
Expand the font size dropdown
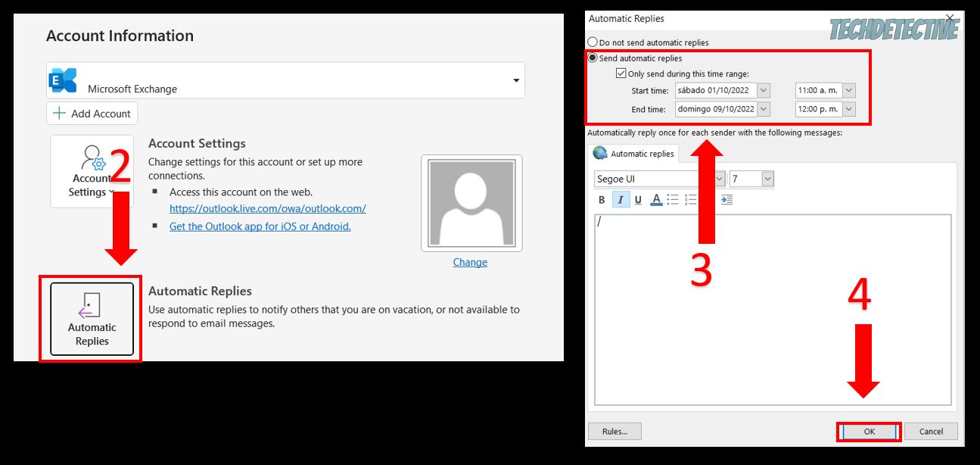click(766, 178)
